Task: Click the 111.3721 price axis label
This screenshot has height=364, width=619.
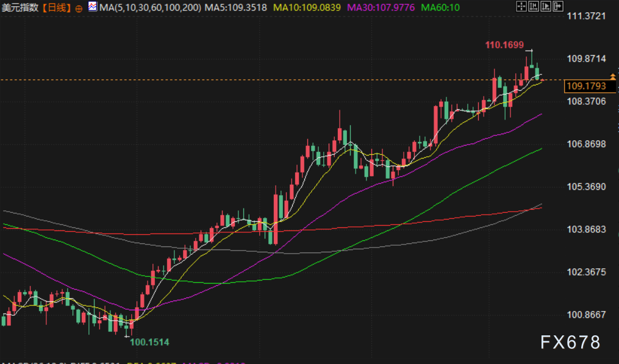Action: (x=586, y=16)
